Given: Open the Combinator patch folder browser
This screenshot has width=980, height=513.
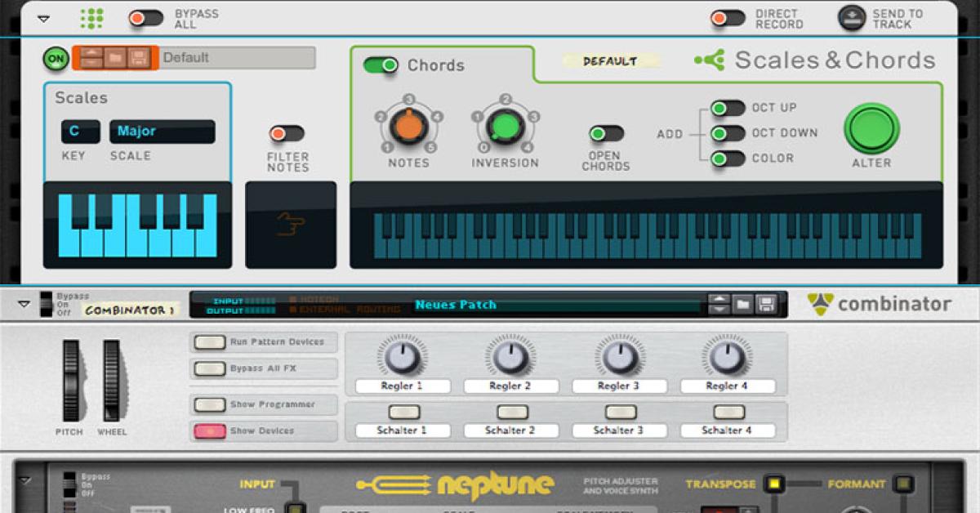Looking at the screenshot, I should point(743,304).
